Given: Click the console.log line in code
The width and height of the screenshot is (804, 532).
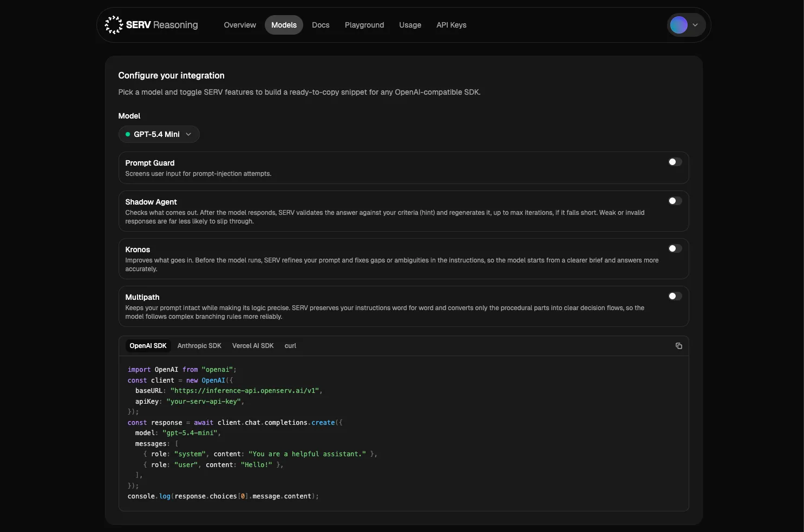Looking at the screenshot, I should point(223,496).
